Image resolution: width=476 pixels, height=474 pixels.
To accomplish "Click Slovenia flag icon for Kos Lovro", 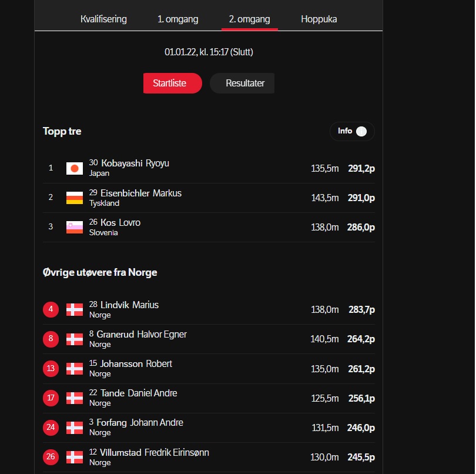I will point(75,227).
